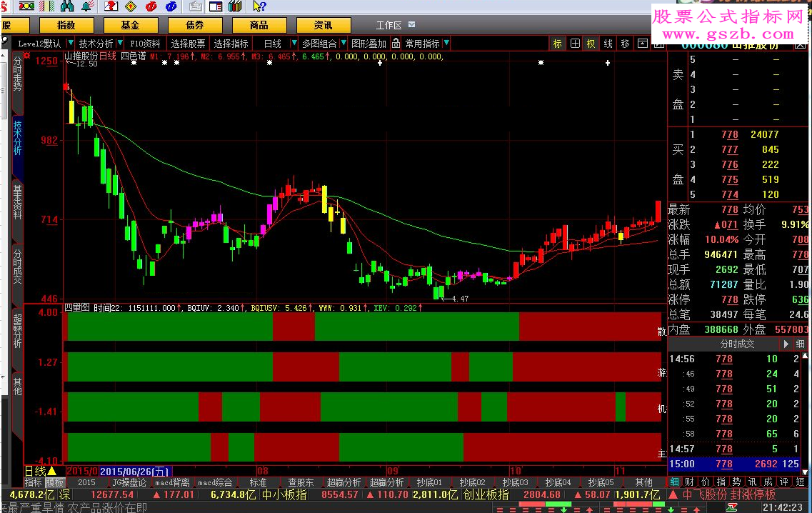This screenshot has height=513, width=812.
Task: Open the 商品 main tab
Action: click(259, 25)
